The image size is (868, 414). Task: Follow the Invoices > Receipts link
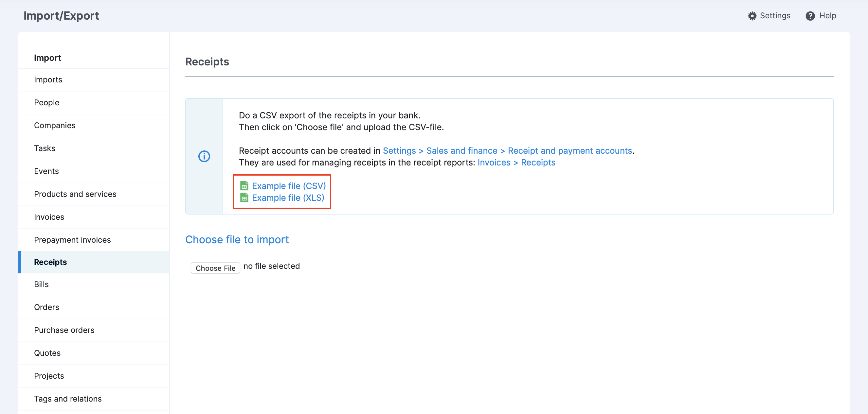[516, 162]
